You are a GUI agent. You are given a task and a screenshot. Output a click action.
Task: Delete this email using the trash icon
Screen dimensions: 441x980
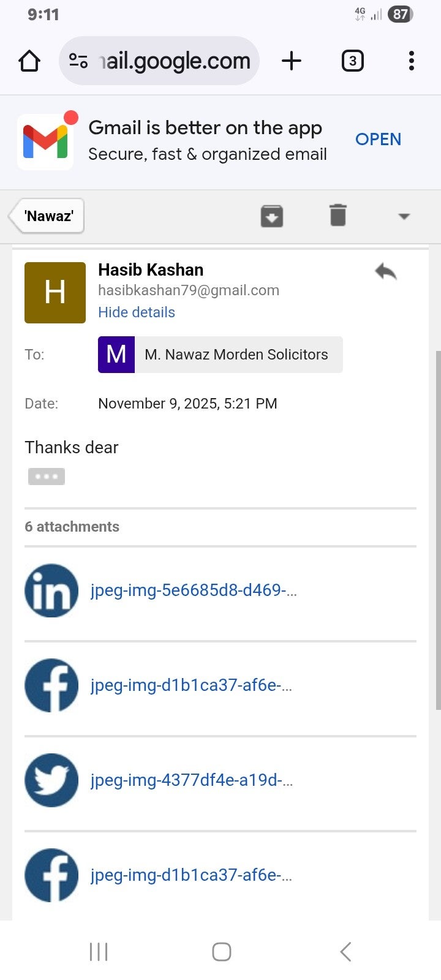(337, 216)
